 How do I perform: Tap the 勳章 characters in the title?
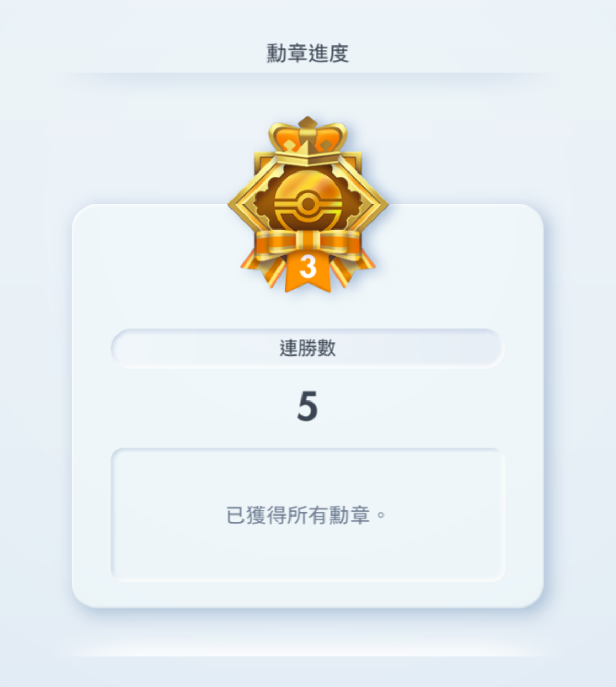point(287,53)
